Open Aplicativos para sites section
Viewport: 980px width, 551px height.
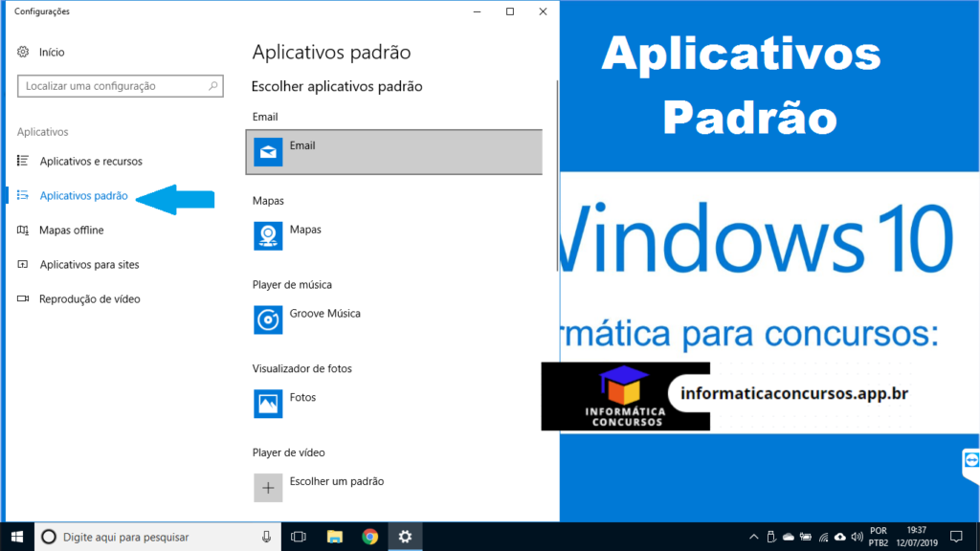tap(89, 265)
